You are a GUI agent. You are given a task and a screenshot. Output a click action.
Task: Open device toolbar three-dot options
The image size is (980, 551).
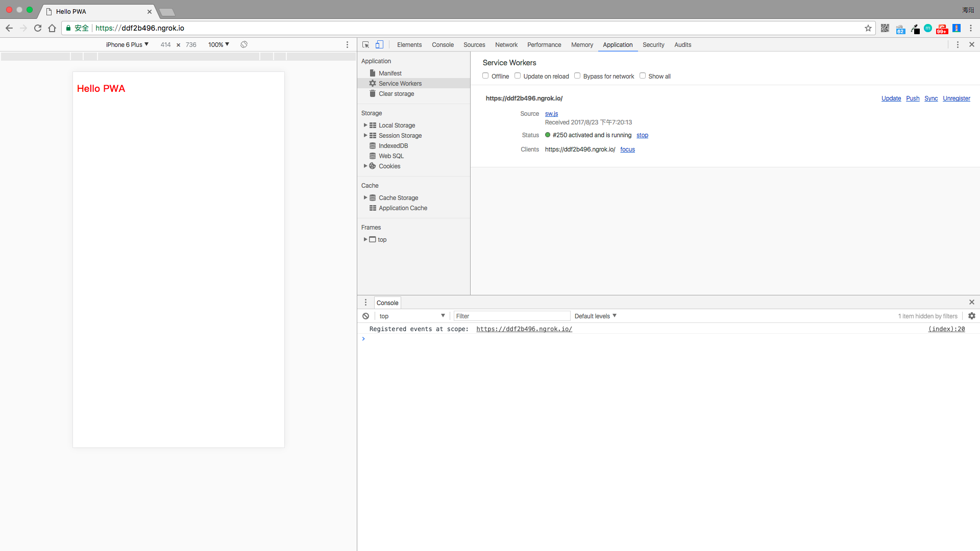(348, 44)
